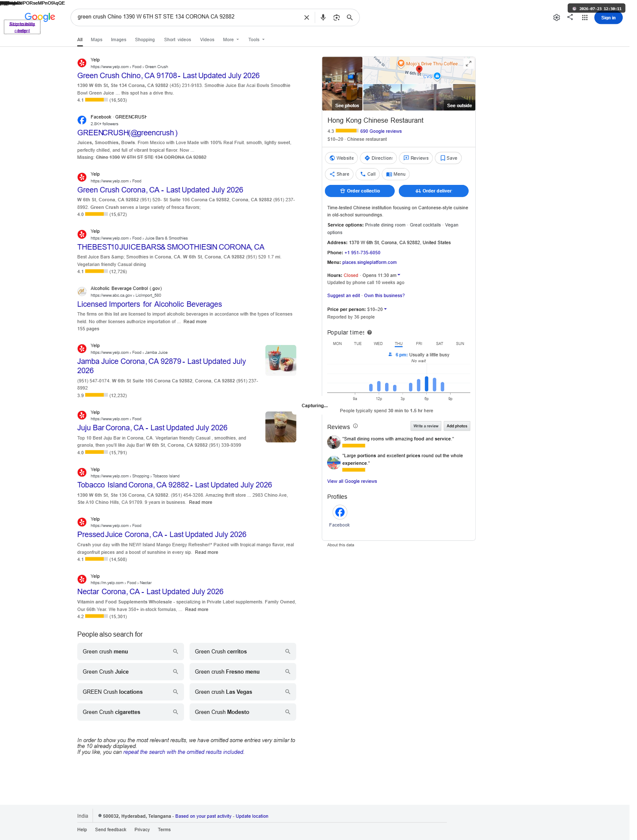637x840 pixels.
Task: Click the magnifier icon beside Green Crush Juice
Action: point(176,671)
